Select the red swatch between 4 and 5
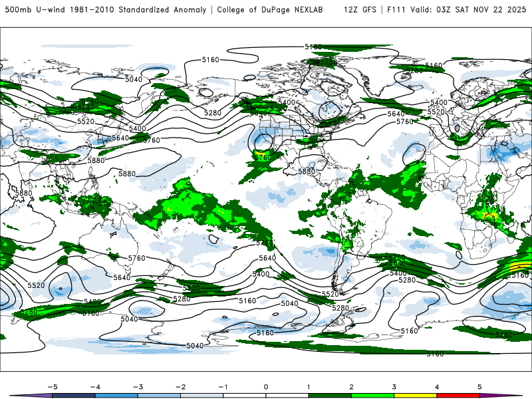This screenshot has width=532, height=399. pyautogui.click(x=458, y=396)
